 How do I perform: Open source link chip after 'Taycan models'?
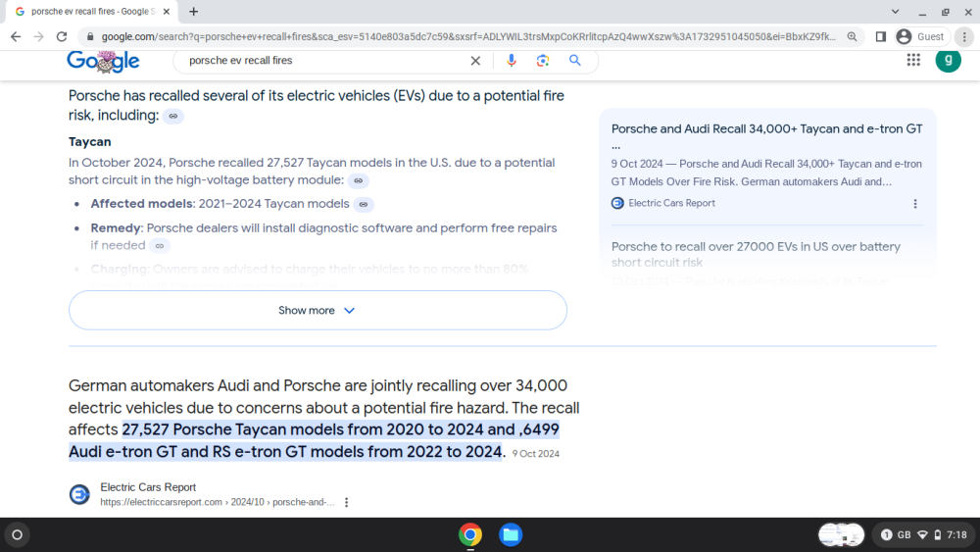point(364,204)
